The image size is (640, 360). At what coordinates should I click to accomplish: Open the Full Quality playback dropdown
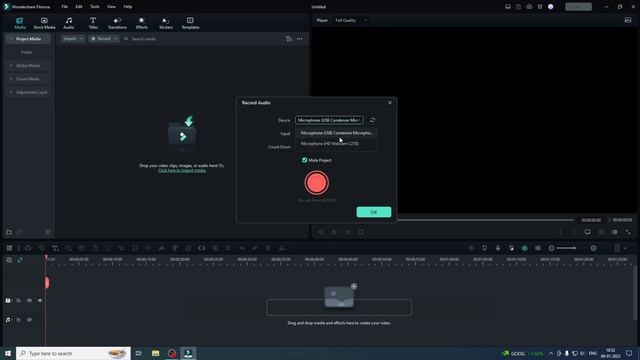(x=351, y=20)
